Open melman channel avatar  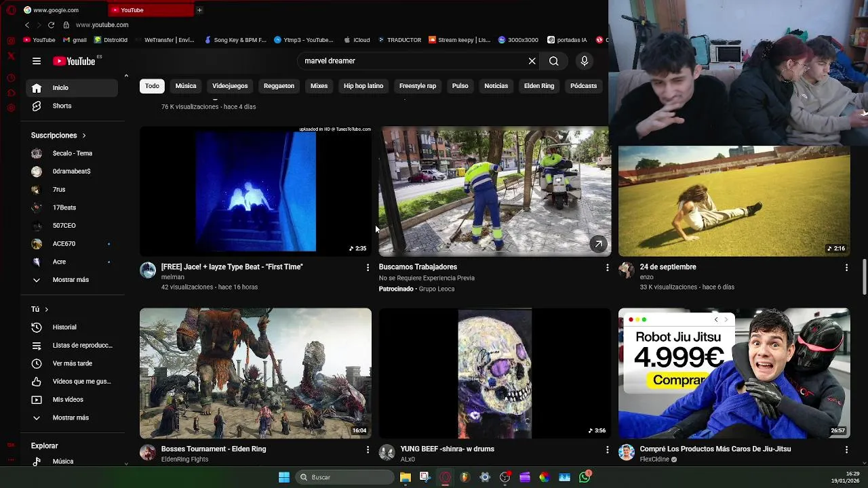click(148, 270)
